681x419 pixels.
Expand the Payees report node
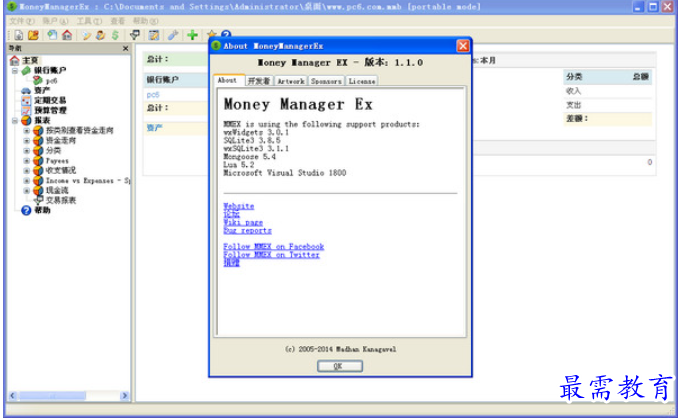coord(26,161)
